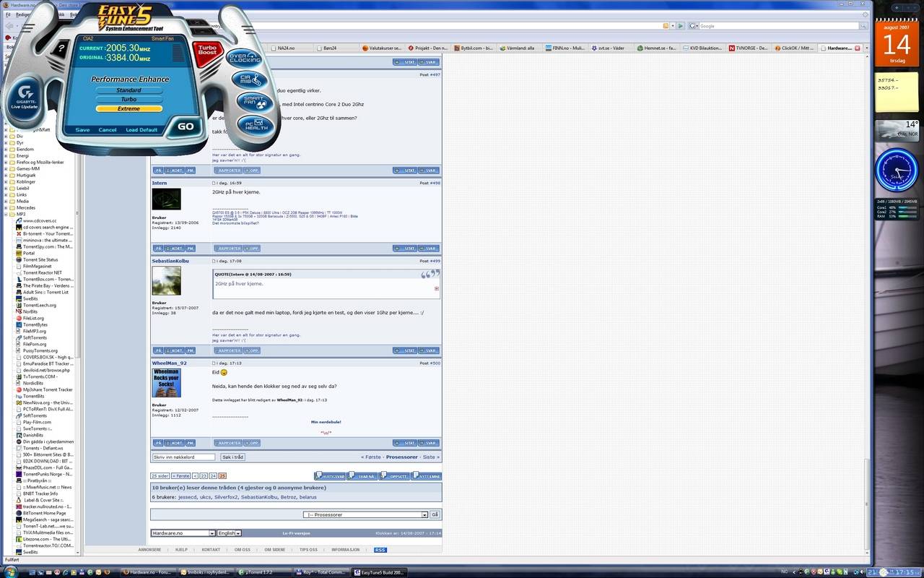
Task: Open the SweBits bookmark under Adult Sins
Action: pos(27,298)
